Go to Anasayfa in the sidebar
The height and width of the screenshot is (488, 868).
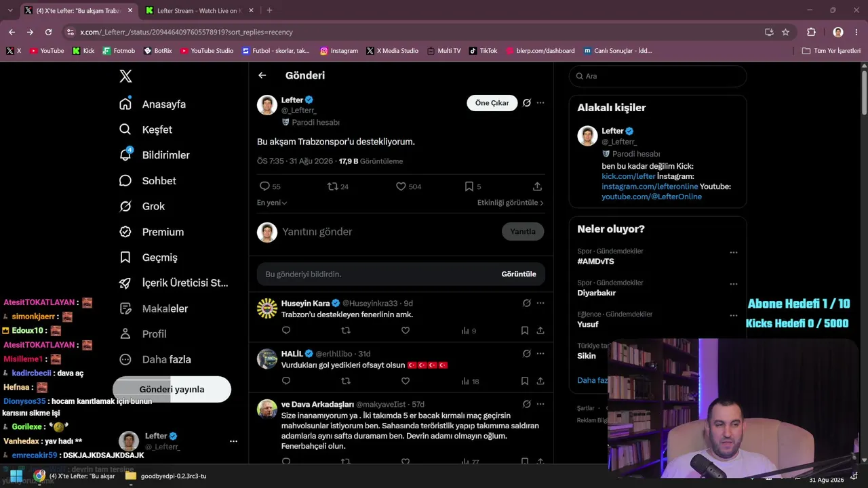153,104
